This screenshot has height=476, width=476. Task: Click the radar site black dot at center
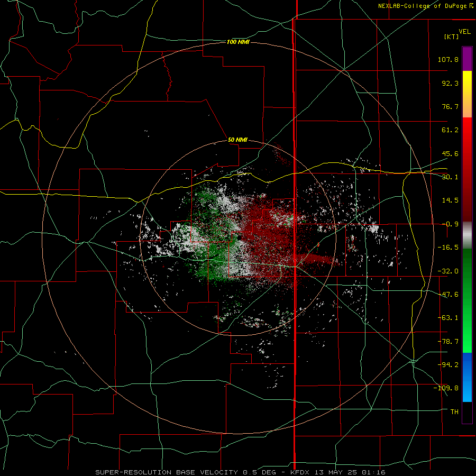click(239, 237)
